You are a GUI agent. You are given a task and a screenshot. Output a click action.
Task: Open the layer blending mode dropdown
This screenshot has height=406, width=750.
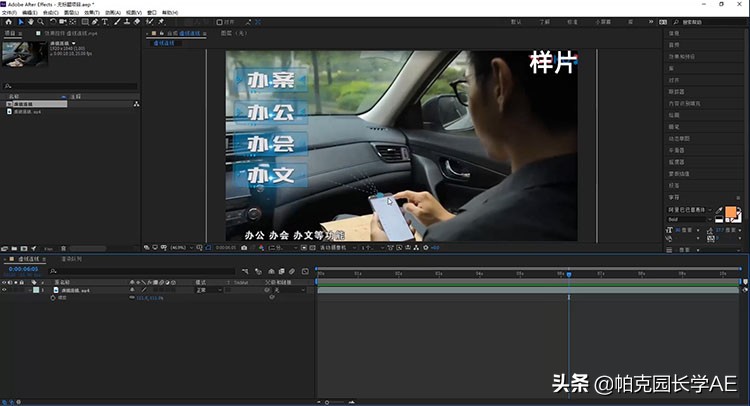click(x=209, y=290)
